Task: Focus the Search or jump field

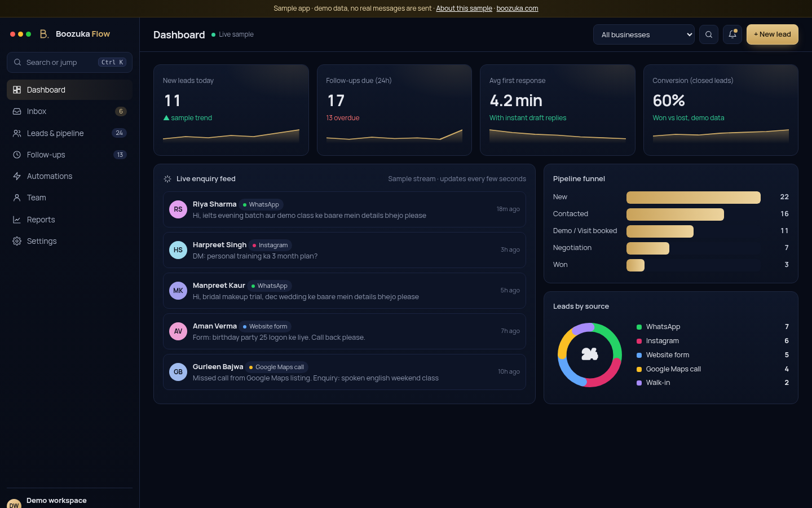Action: (x=69, y=62)
